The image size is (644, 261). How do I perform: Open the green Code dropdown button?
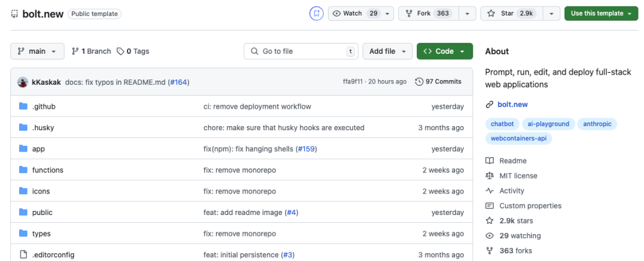445,51
